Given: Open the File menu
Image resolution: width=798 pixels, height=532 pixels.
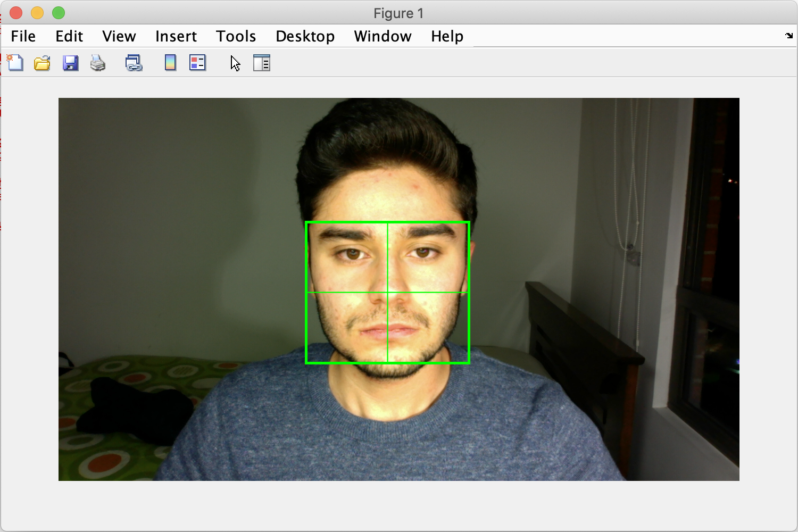Looking at the screenshot, I should (x=23, y=36).
